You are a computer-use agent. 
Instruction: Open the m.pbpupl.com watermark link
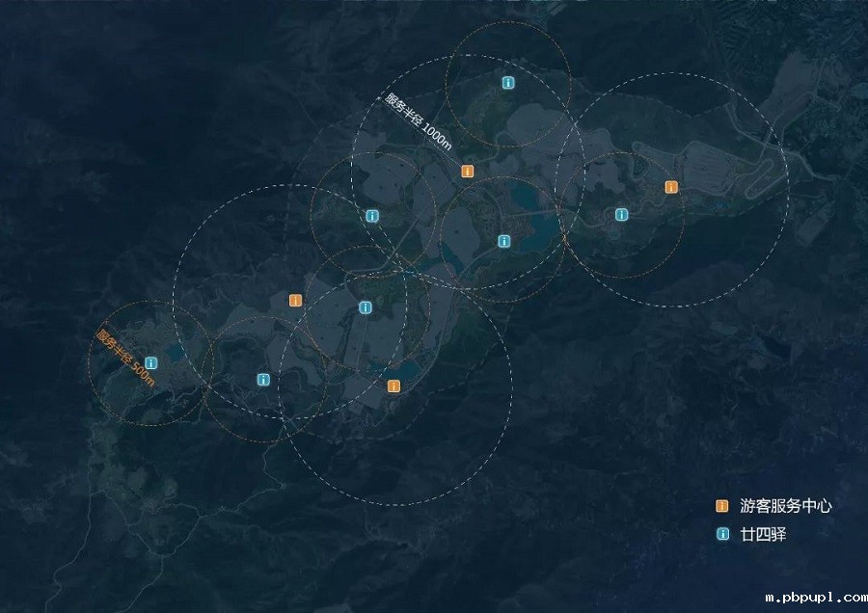tap(815, 598)
